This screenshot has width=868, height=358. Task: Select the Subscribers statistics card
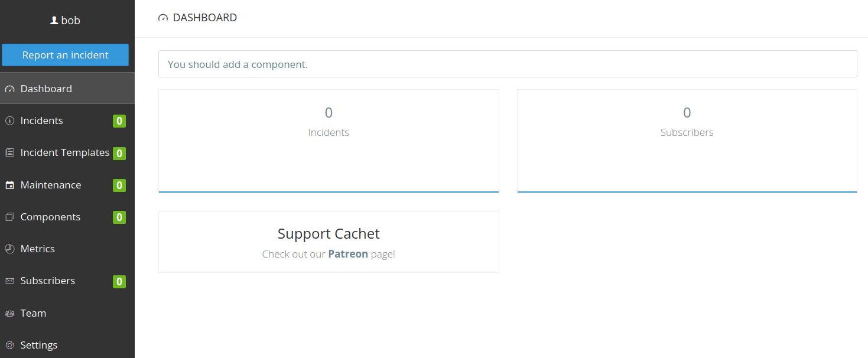coord(687,141)
